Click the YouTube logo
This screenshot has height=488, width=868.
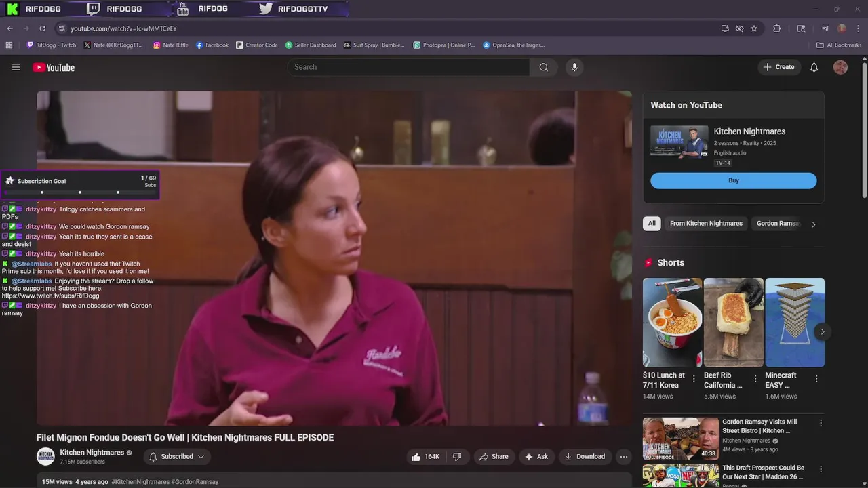54,67
